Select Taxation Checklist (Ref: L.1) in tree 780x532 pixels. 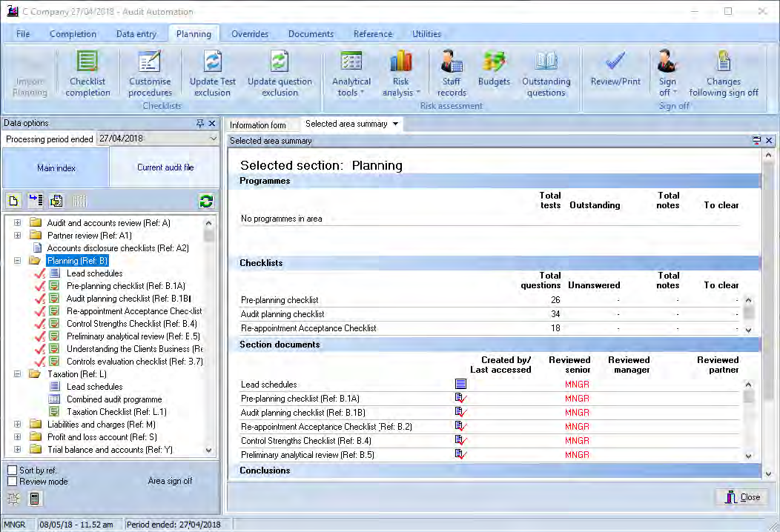coord(116,412)
